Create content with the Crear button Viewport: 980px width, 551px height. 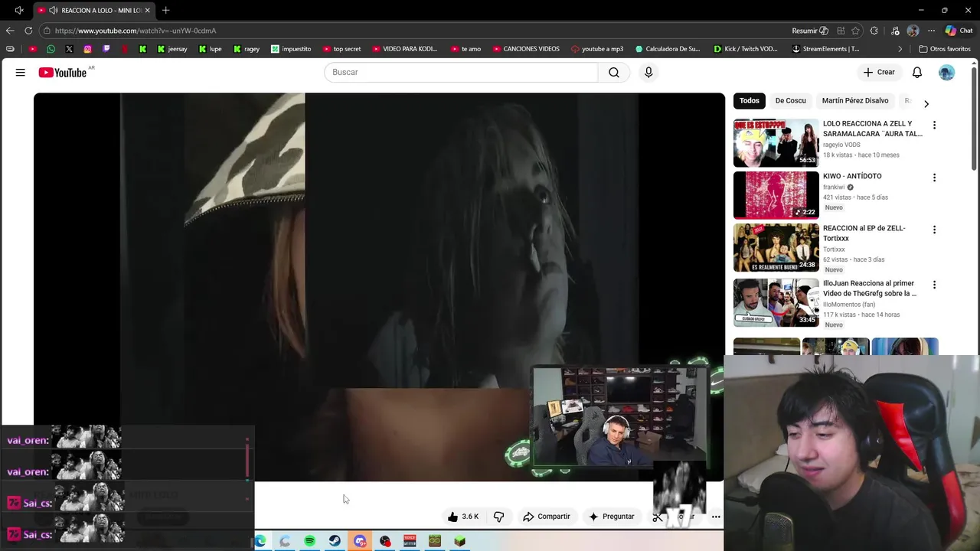pos(879,72)
